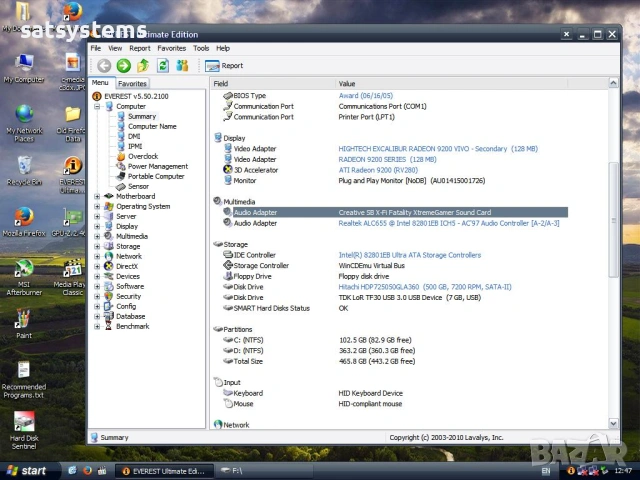Click the Back navigation arrow
The image size is (640, 480).
[104, 65]
